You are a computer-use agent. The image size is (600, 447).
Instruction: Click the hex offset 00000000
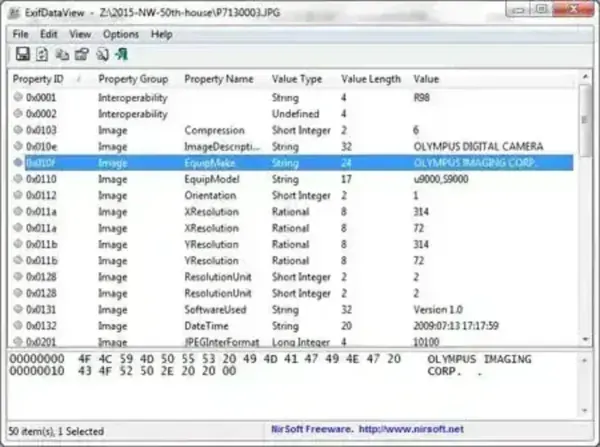[37, 359]
